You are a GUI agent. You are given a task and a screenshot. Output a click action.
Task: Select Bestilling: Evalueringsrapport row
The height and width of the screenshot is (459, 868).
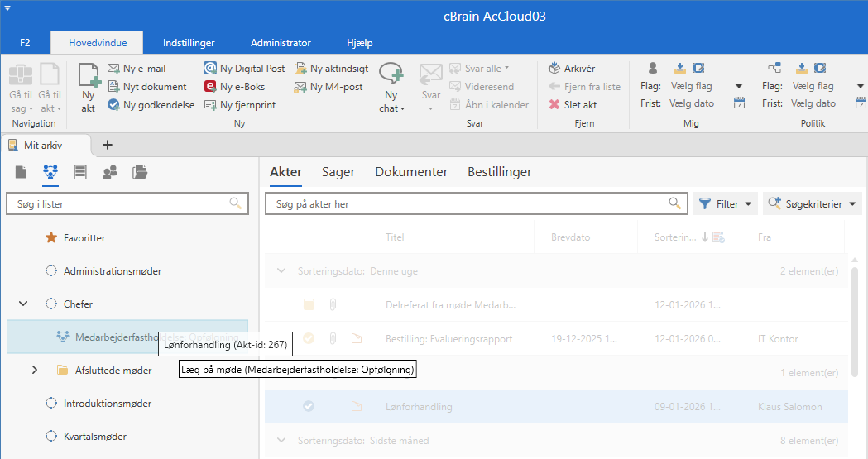click(556, 338)
